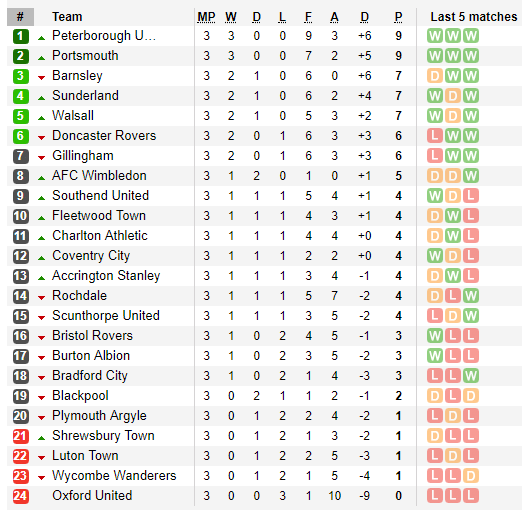This screenshot has width=522, height=510.
Task: Click Blackpool's last D result badge
Action: [x=471, y=396]
